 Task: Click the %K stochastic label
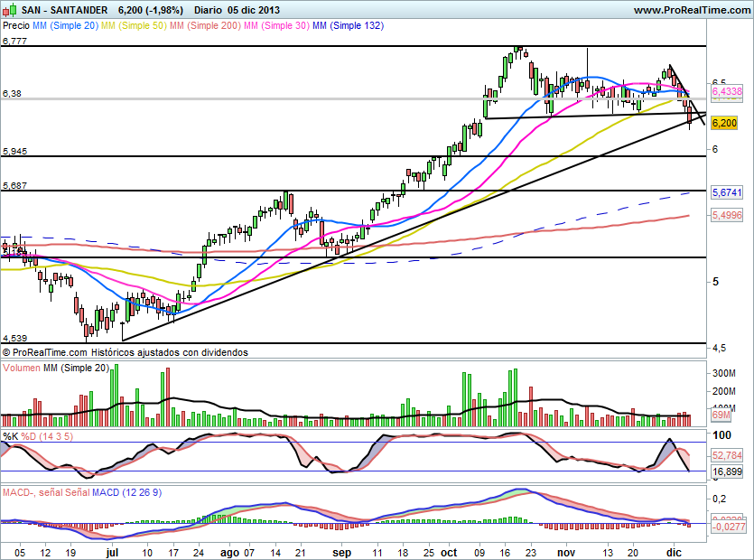pos(11,437)
